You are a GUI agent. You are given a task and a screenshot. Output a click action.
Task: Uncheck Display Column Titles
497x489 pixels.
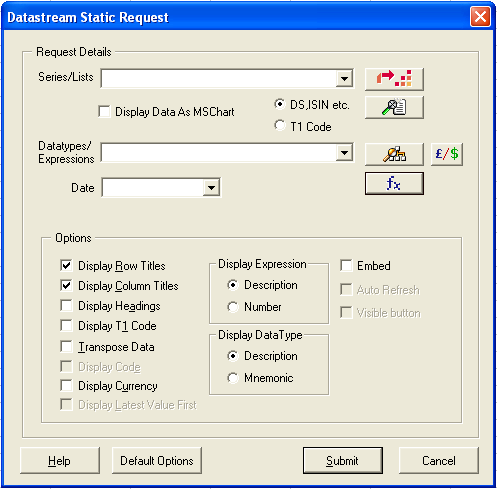pos(66,286)
